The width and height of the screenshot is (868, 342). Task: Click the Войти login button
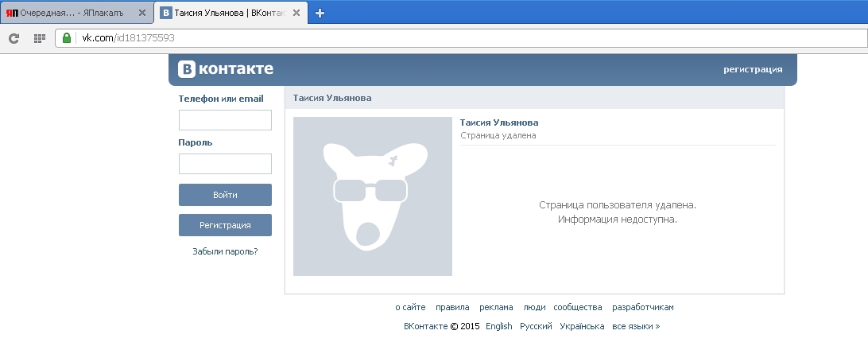click(225, 195)
